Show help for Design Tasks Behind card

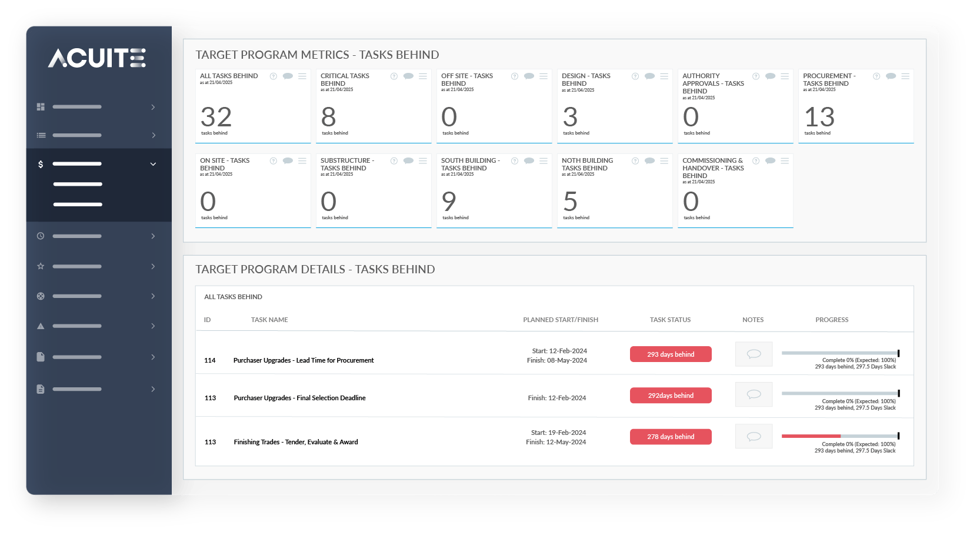click(635, 76)
